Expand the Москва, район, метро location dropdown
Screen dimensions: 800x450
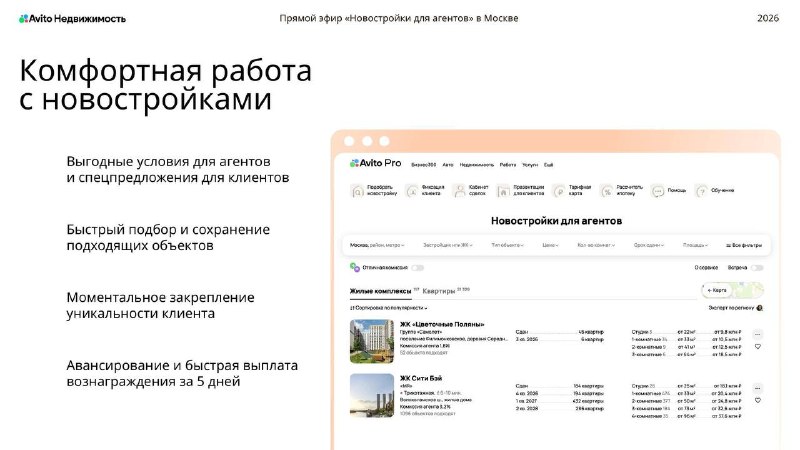(377, 245)
